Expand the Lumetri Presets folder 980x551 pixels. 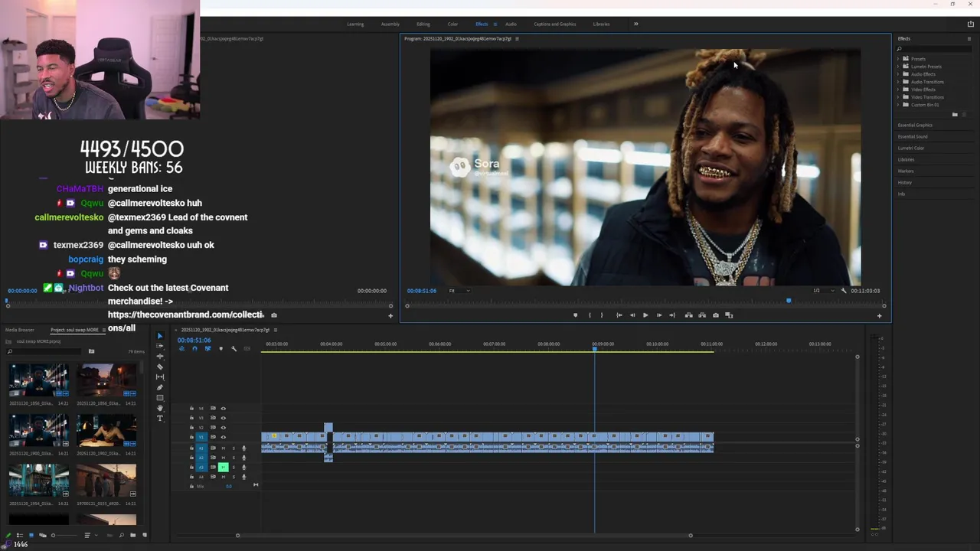click(898, 67)
